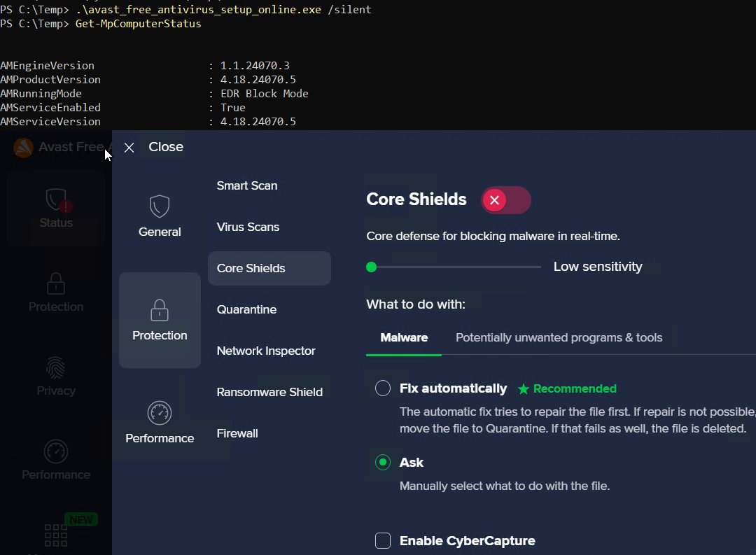Open Ransomware Shield settings
The height and width of the screenshot is (555, 756).
pos(269,392)
